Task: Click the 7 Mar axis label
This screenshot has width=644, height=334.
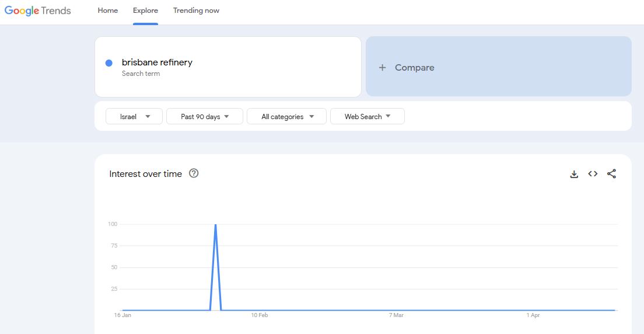Action: coord(396,315)
